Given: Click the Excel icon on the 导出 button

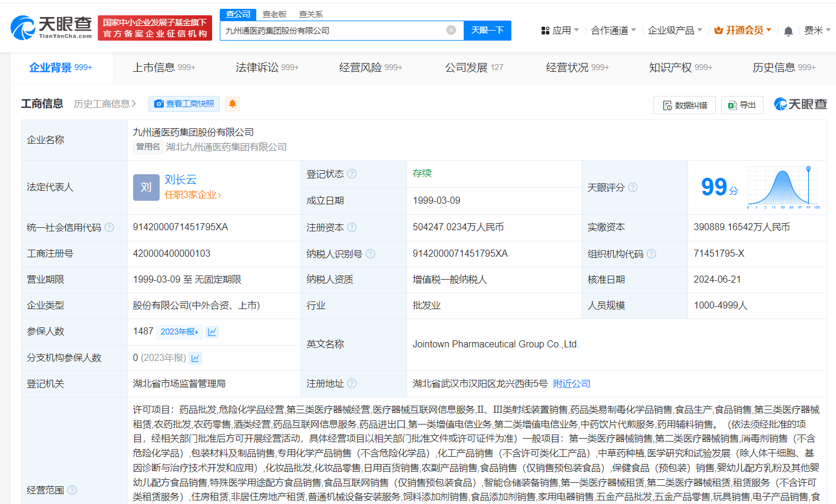Looking at the screenshot, I should click(732, 105).
